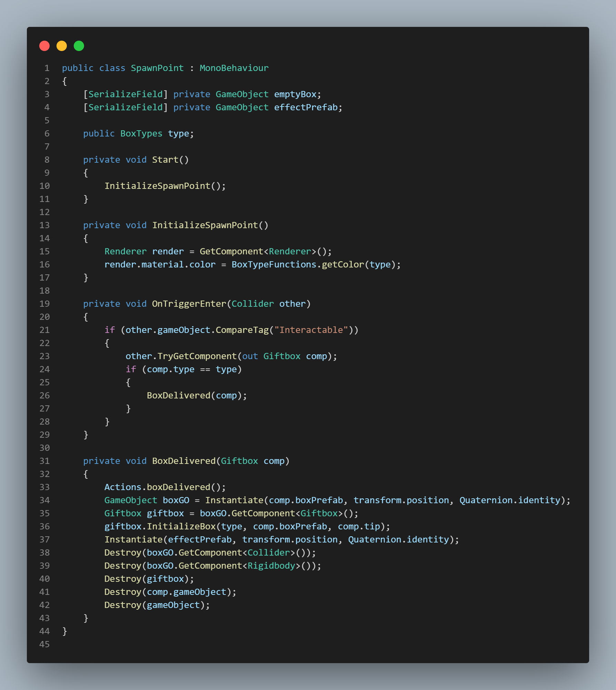Viewport: 616px width, 690px height.
Task: Click MonoBehaviour in the class declaration
Action: point(234,68)
